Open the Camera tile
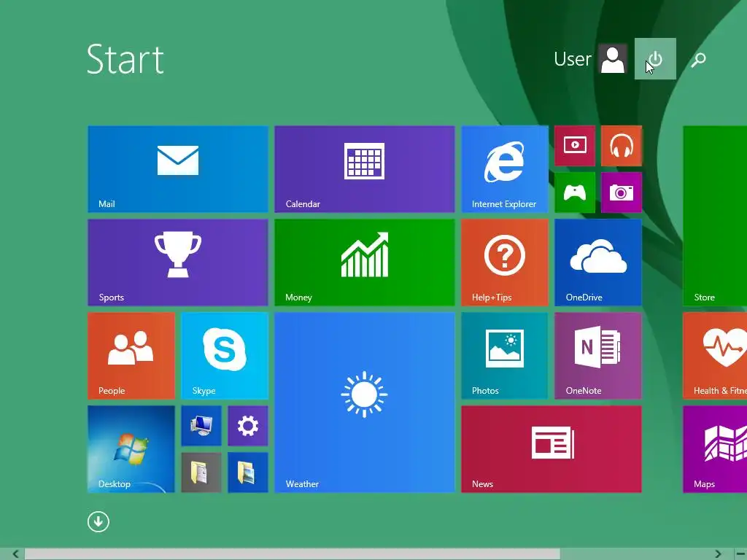Image resolution: width=747 pixels, height=560 pixels. pyautogui.click(x=622, y=192)
